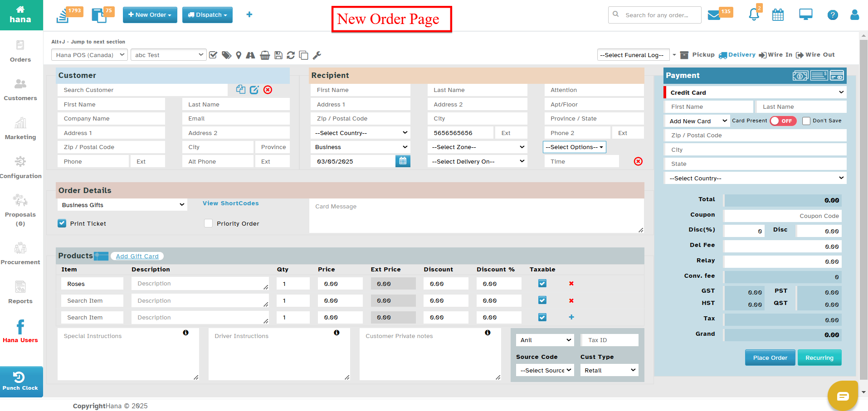
Task: Toggle the Print Ticket checkbox
Action: coord(62,223)
